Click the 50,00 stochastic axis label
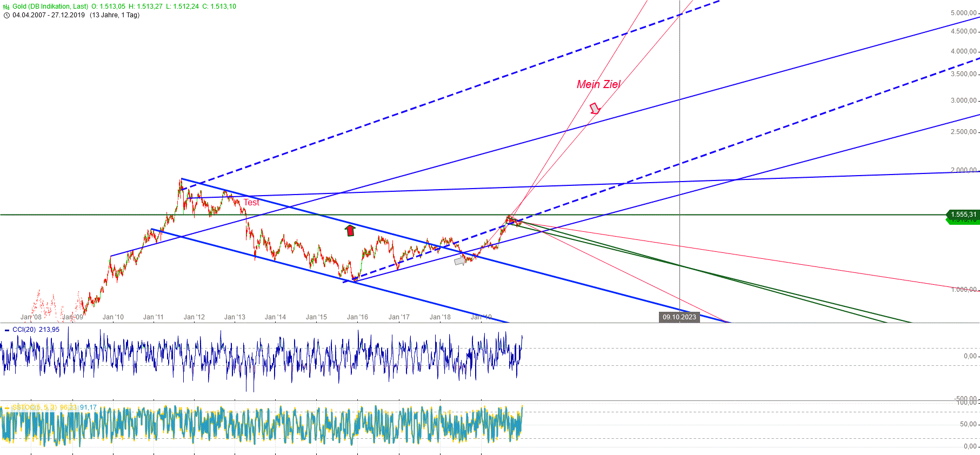This screenshot has height=455, width=980. point(968,424)
